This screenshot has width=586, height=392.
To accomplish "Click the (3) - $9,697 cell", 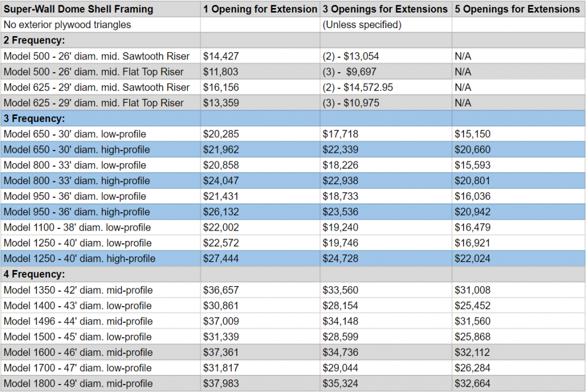I will pos(386,72).
